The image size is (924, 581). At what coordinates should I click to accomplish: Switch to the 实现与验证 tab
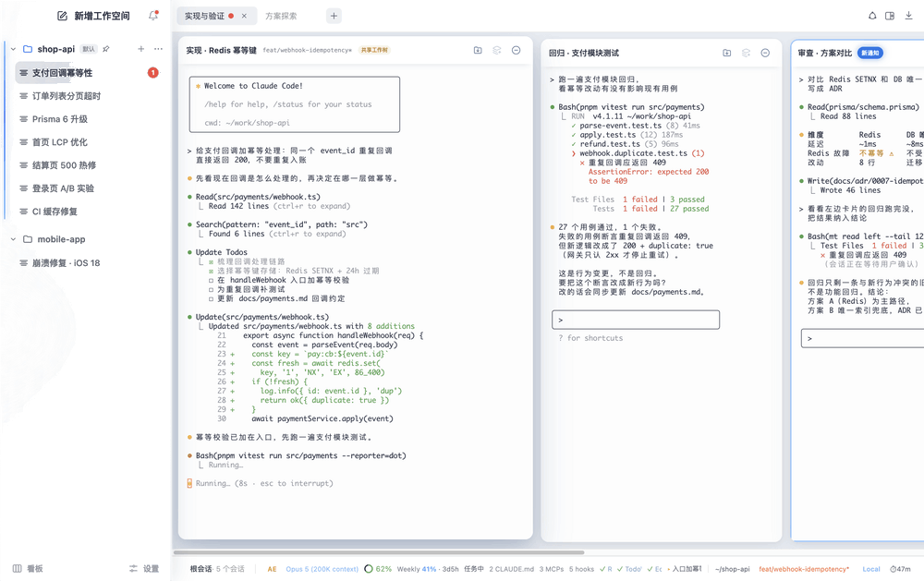204,16
